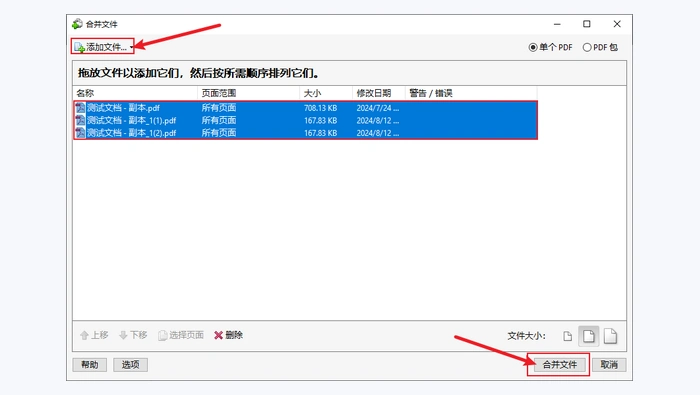700x395 pixels.
Task: Click PDF icon of 副本_1(2).pdf row
Action: click(x=80, y=133)
